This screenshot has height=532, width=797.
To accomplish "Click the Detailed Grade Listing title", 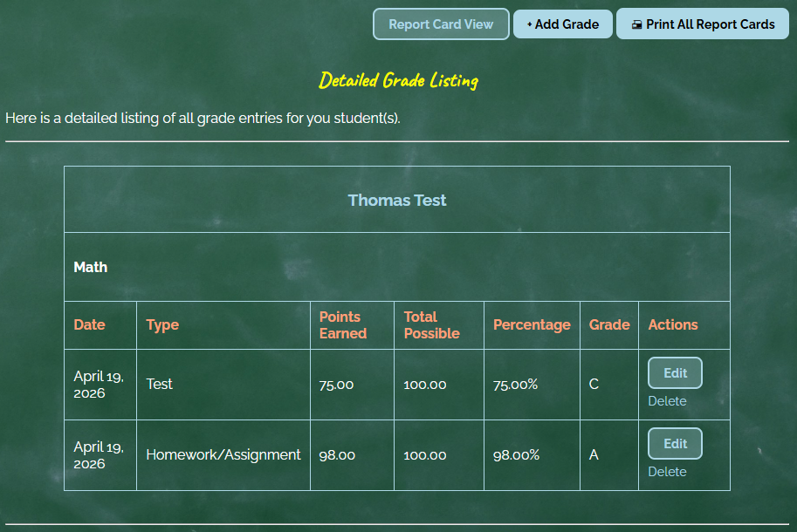I will [398, 81].
